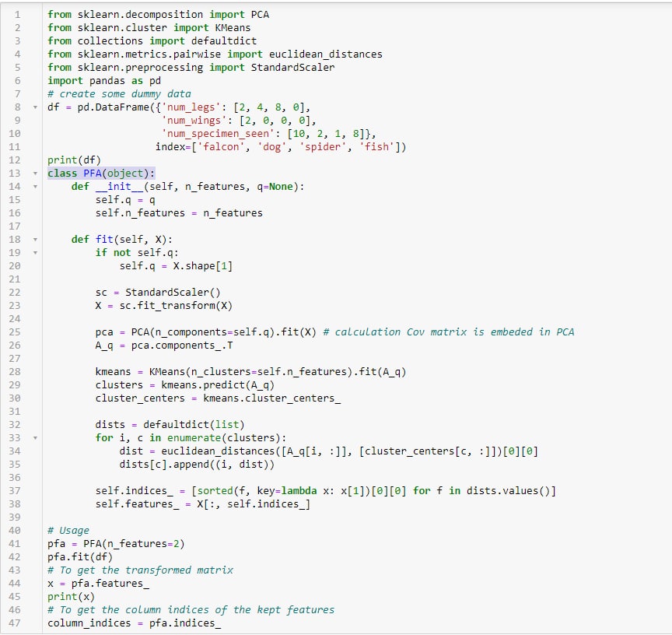Click 'enumerate(clusters)' on line 33
672x635 pixels.
tap(224, 438)
